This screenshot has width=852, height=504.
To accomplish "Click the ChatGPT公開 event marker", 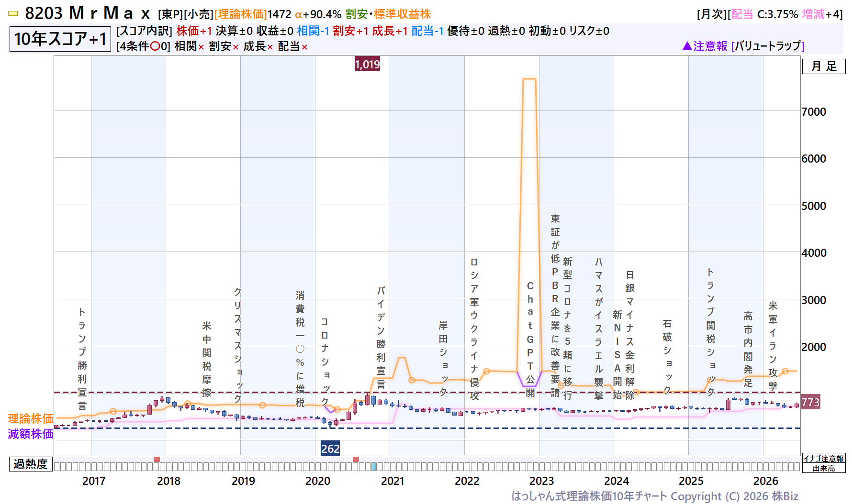I will (x=530, y=339).
